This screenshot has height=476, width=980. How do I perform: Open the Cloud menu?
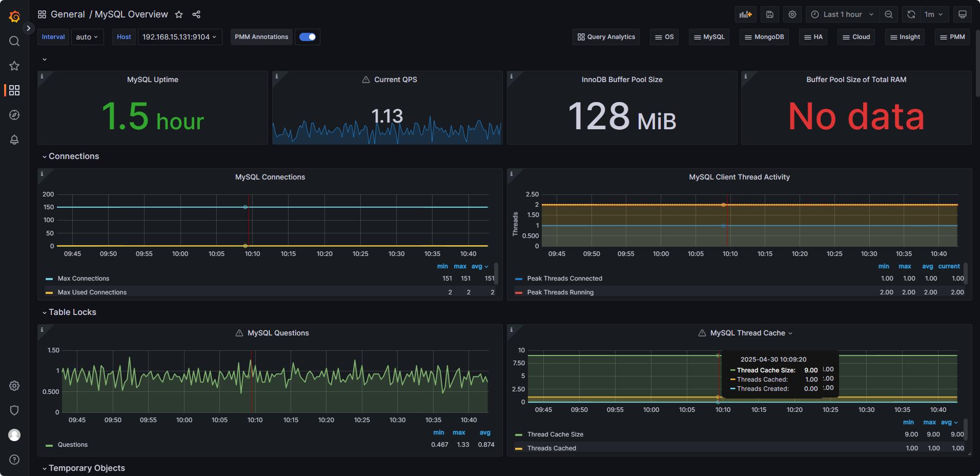pyautogui.click(x=856, y=37)
